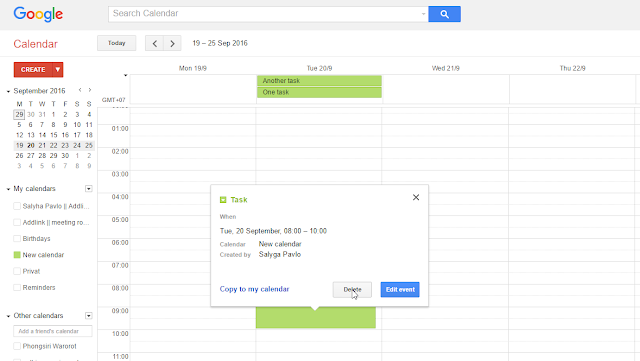
Task: Click the Delete button in popup
Action: (352, 290)
